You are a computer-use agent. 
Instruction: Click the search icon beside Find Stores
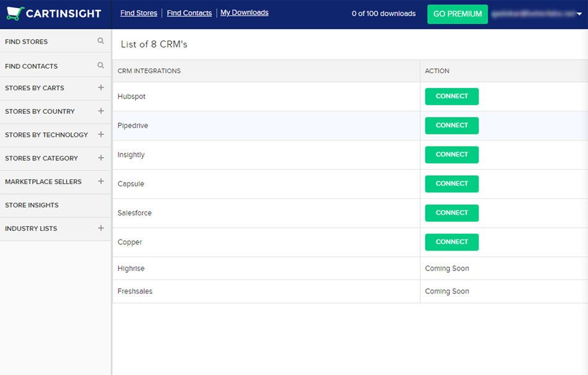point(100,41)
